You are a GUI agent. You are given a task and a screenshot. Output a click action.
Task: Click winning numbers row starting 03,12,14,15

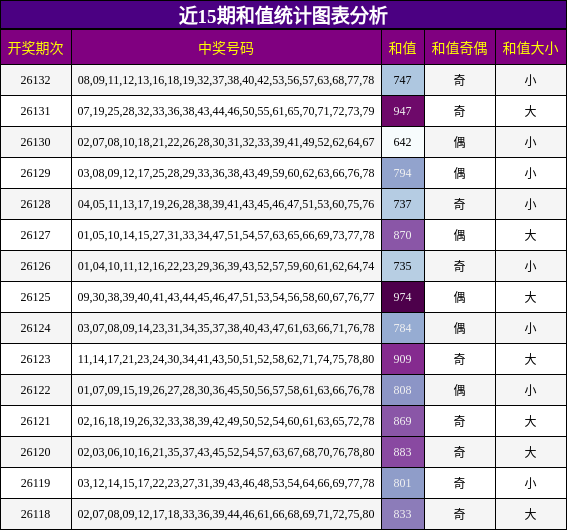click(226, 483)
